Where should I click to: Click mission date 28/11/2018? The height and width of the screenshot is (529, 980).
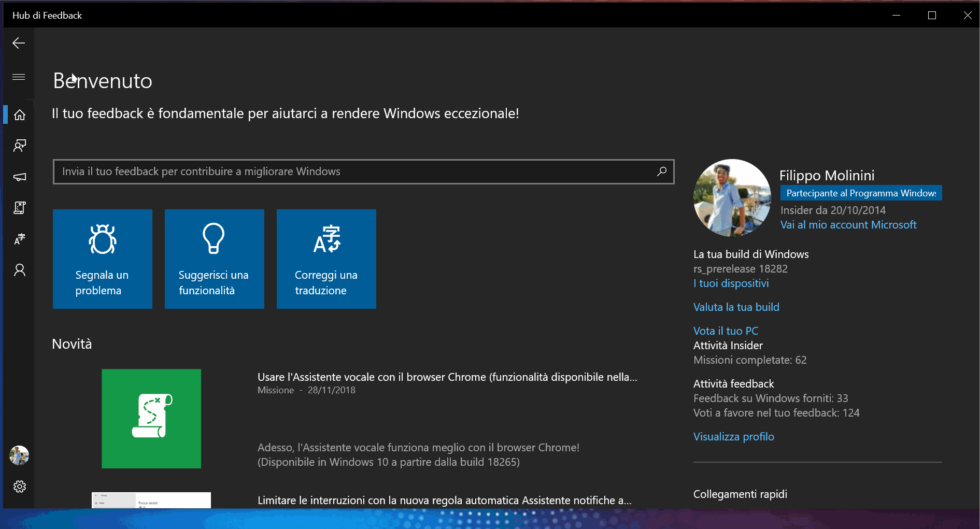[332, 390]
